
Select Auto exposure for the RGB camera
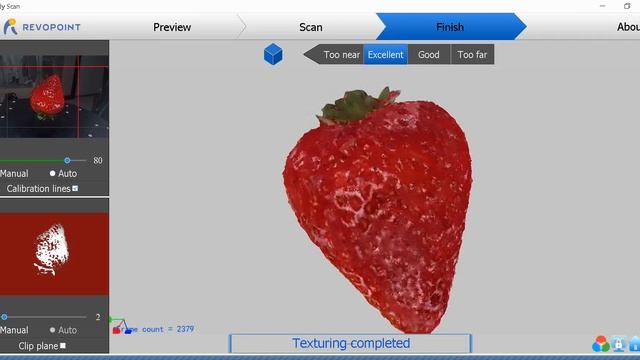[52, 173]
